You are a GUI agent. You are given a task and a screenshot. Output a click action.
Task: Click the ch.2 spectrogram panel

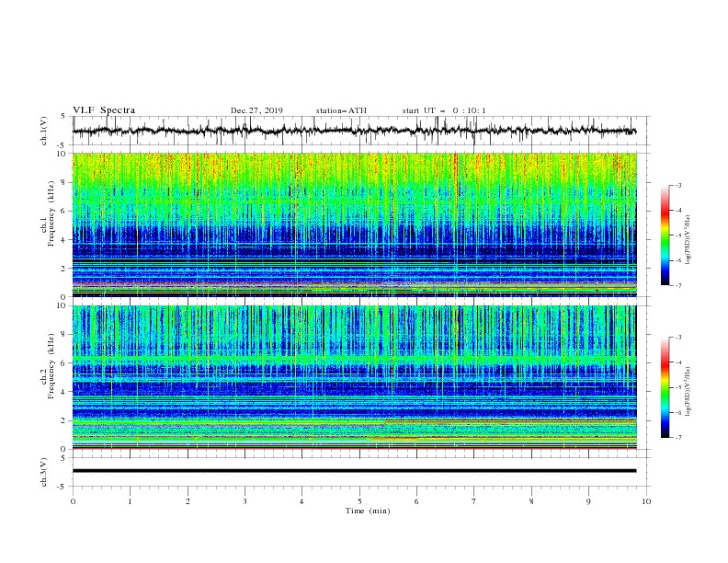click(354, 377)
